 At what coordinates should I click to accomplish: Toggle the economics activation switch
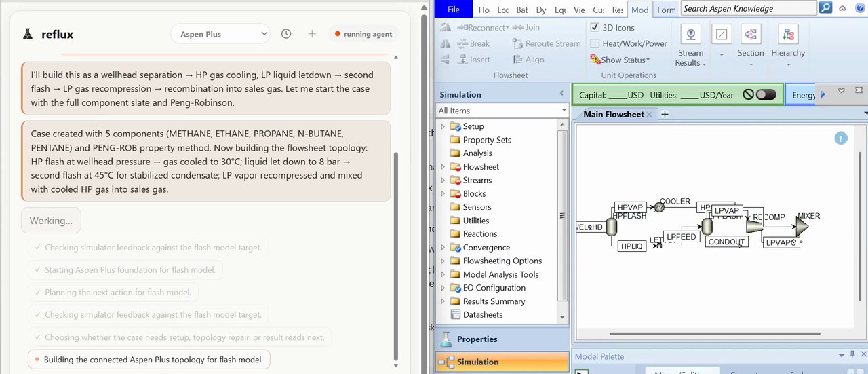766,95
